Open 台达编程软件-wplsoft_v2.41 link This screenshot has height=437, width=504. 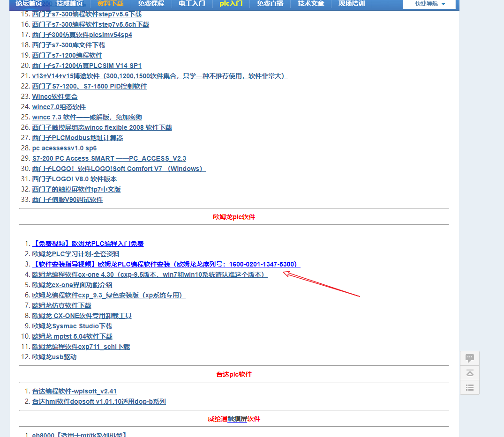coord(74,391)
